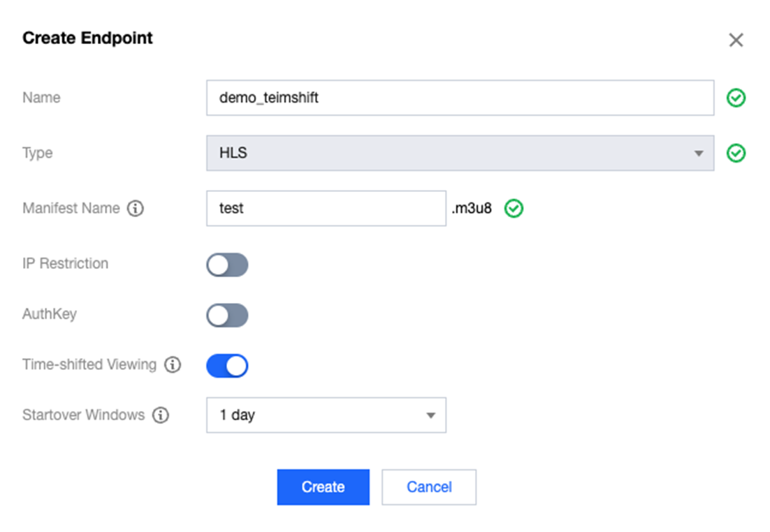Focus the Manifest Name text box
This screenshot has height=532, width=770.
click(326, 208)
